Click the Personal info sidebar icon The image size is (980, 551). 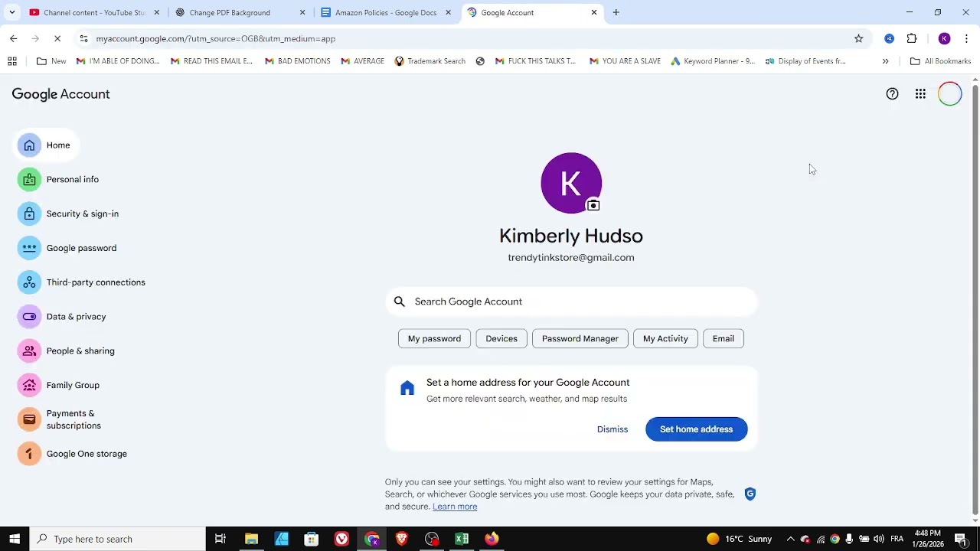pyautogui.click(x=29, y=180)
